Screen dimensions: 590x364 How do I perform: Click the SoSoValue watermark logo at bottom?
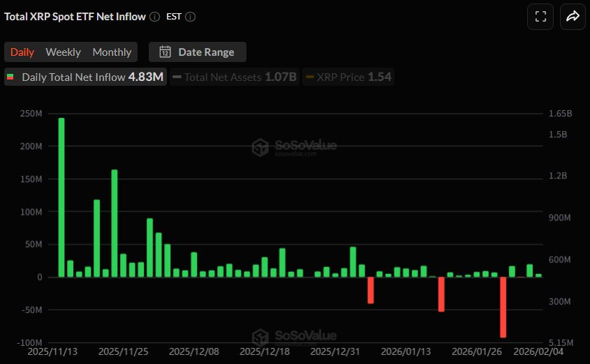pyautogui.click(x=260, y=338)
